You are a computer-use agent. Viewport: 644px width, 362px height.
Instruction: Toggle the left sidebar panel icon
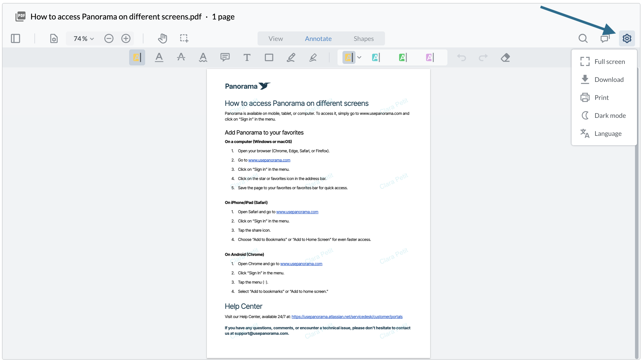15,38
